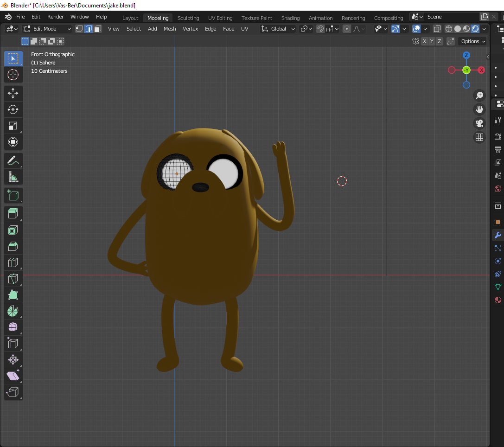Viewport: 504px width, 447px height.
Task: Switch perspective/orthographic grid button
Action: click(479, 137)
